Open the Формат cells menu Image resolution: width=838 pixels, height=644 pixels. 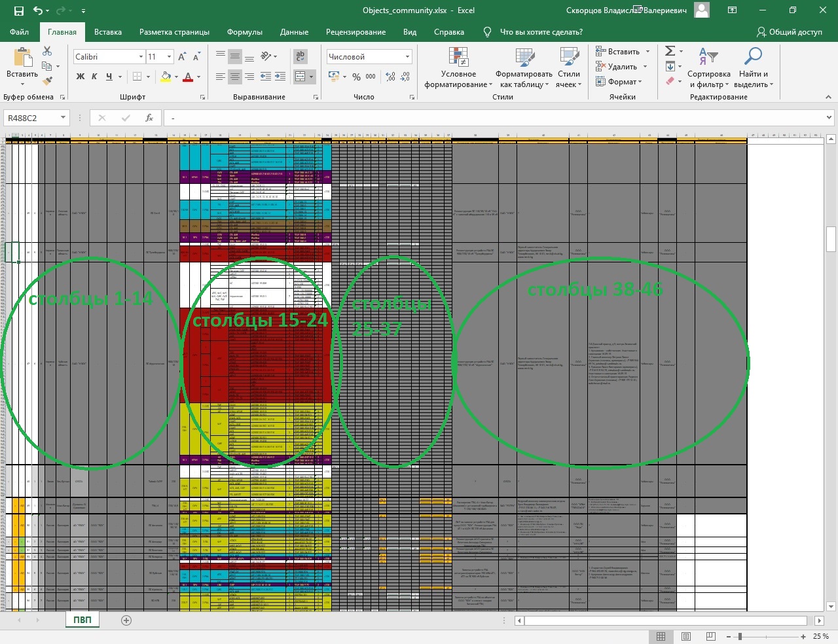(x=619, y=82)
